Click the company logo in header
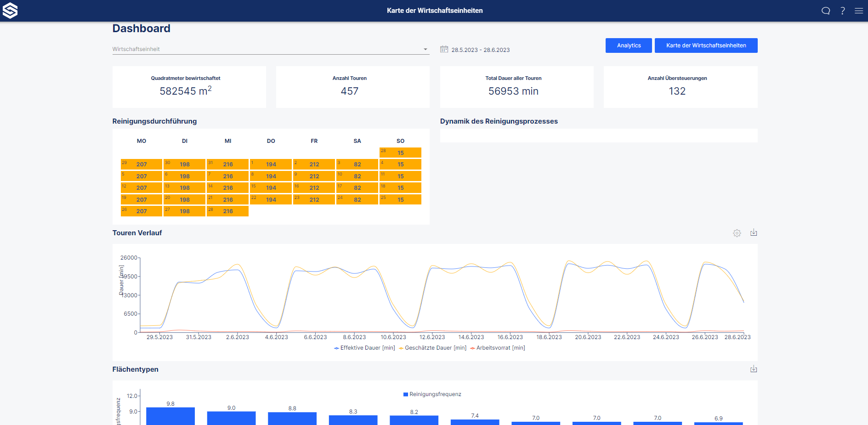 point(10,11)
